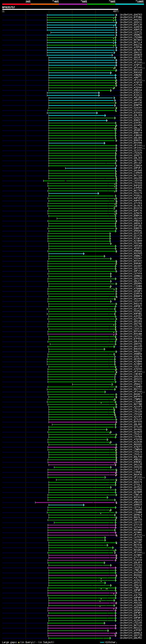Select the UniRef100_B6TLL4 entry

point(131,42)
